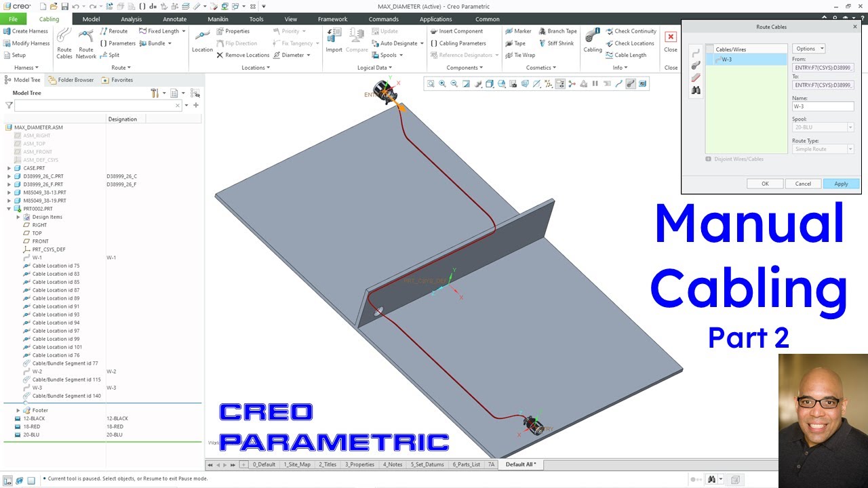Viewport: 868px width, 488px height.
Task: Click the Cabling Parameters button
Action: [x=457, y=43]
